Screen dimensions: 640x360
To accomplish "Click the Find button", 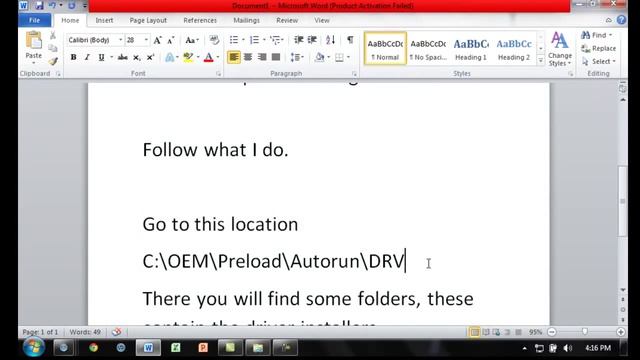I will coord(596,35).
